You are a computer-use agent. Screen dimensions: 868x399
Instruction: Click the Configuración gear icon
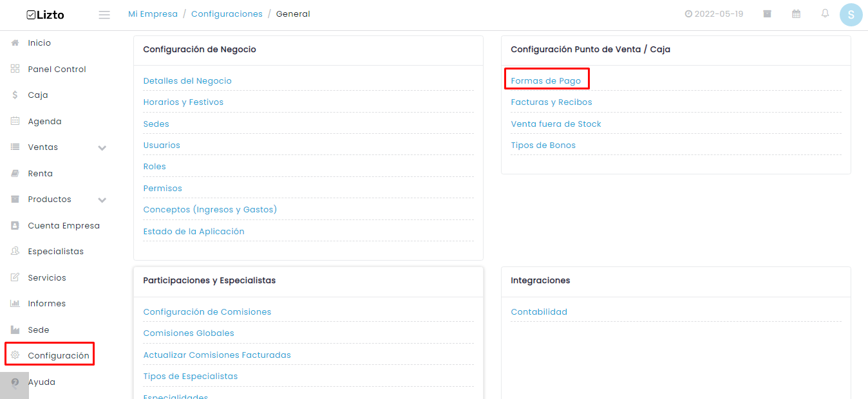15,355
